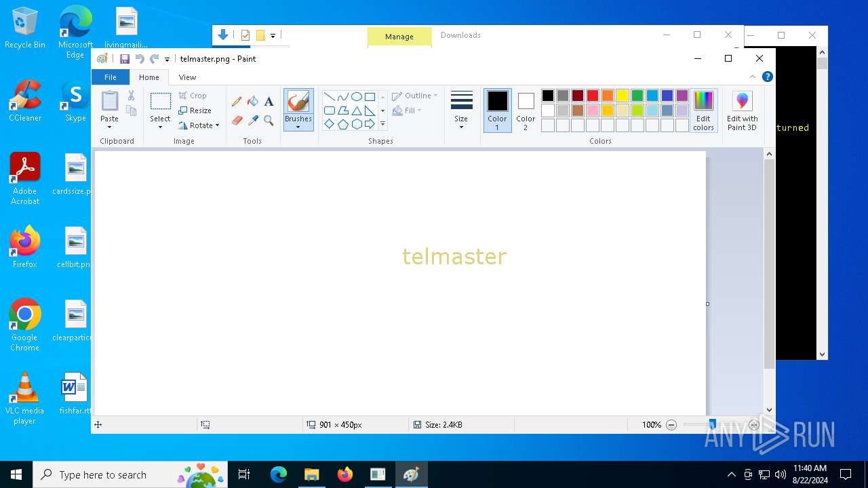This screenshot has width=868, height=488.
Task: Open Customize Quick Access Toolbar dropdown
Action: coord(167,60)
